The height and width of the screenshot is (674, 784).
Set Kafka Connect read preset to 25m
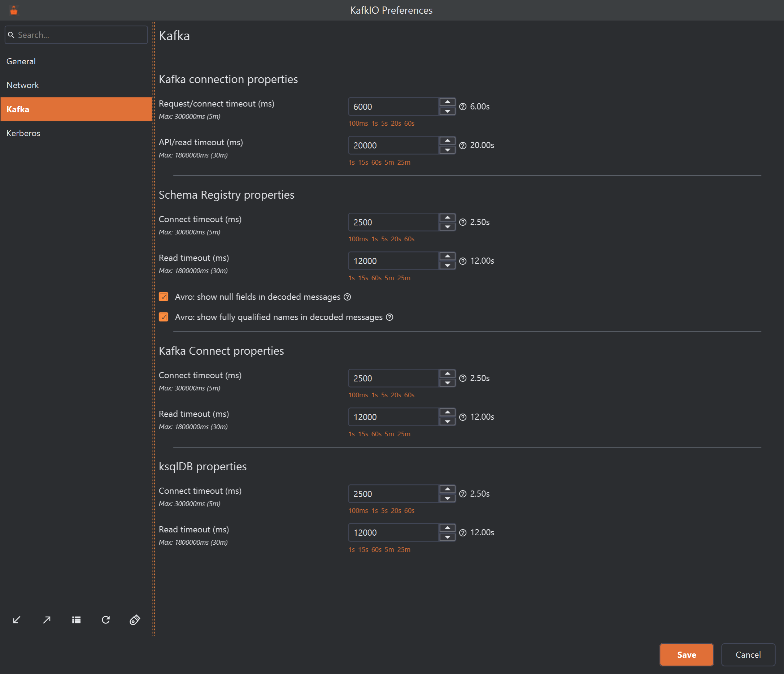(404, 434)
